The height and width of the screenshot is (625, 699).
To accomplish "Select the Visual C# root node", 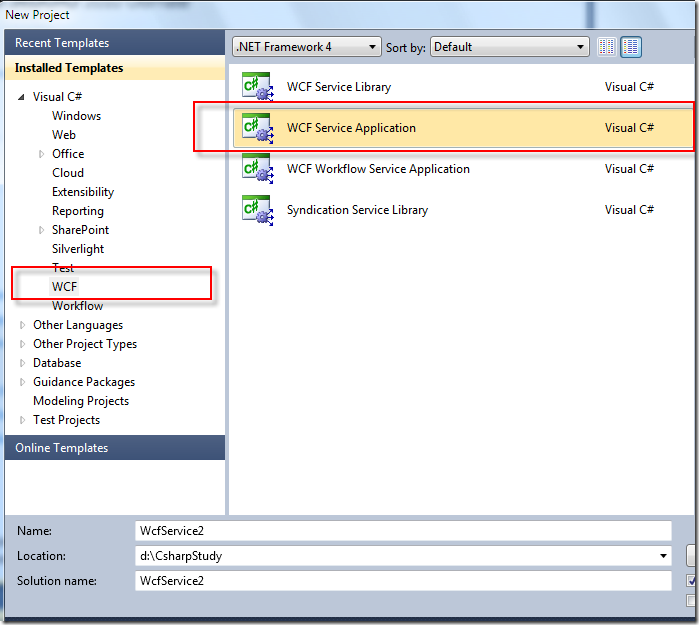I will [57, 97].
